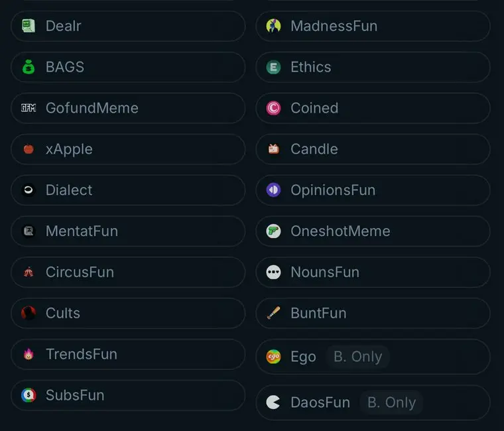Screen dimensions: 504x431
Task: Select the SubsFun option
Action: pyautogui.click(x=128, y=395)
